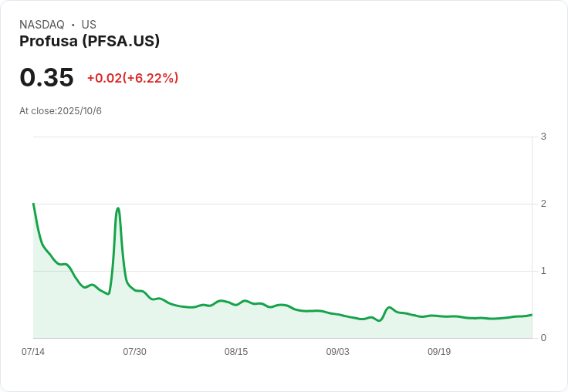Click the 07/30 date on x-axis

click(134, 352)
